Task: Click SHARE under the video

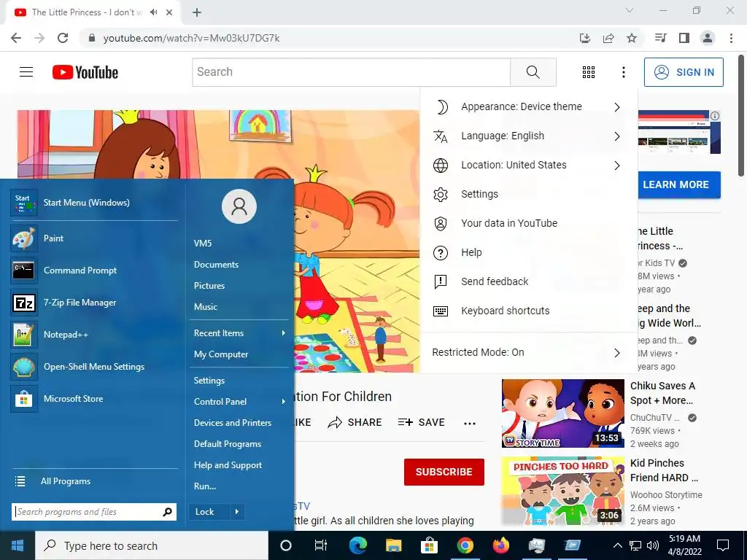Action: tap(355, 422)
